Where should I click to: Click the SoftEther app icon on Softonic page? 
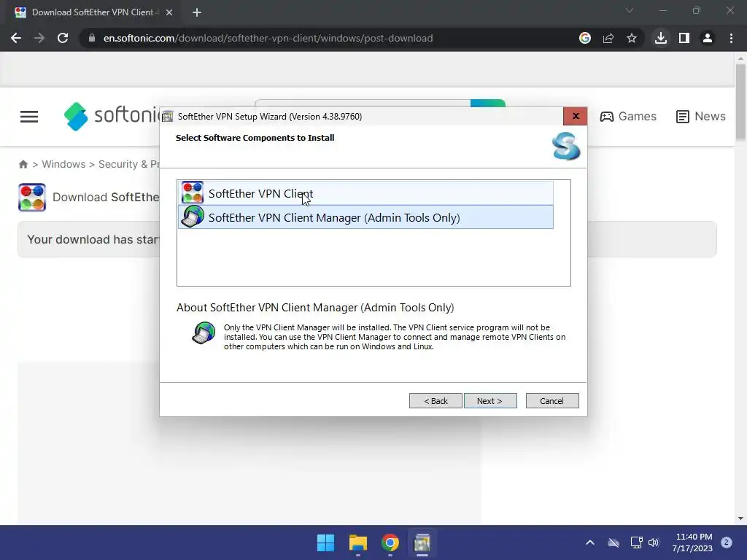click(x=32, y=197)
